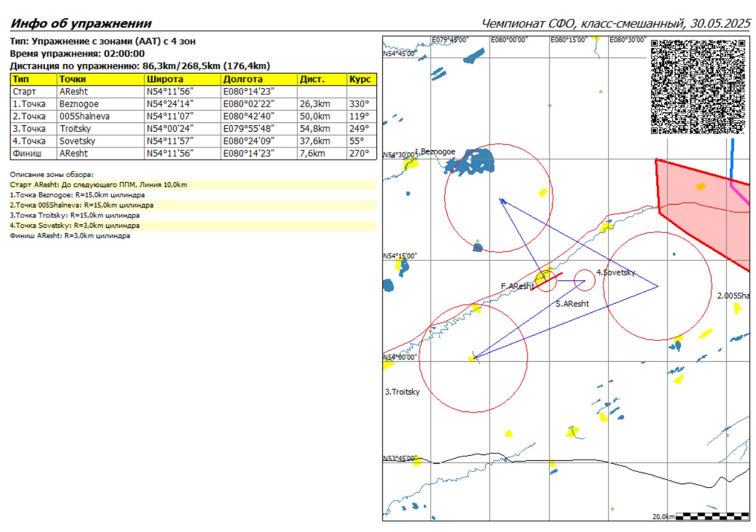The height and width of the screenshot is (532, 756).
Task: Click the QR code on the map
Action: (697, 86)
